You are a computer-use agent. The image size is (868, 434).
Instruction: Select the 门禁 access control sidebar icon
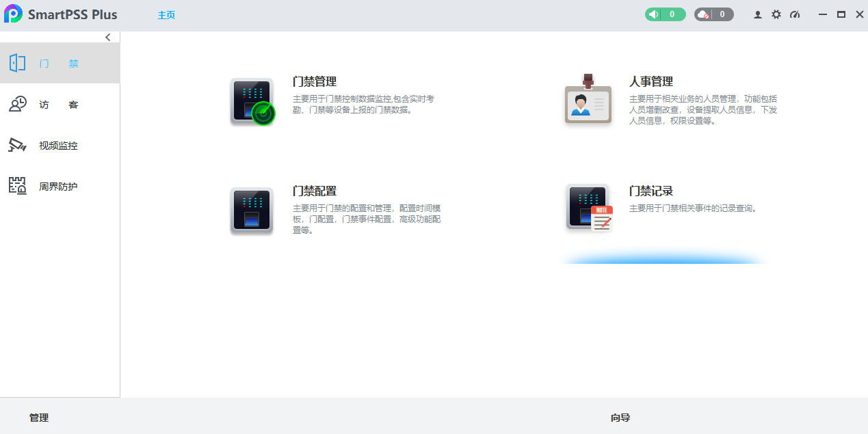18,63
